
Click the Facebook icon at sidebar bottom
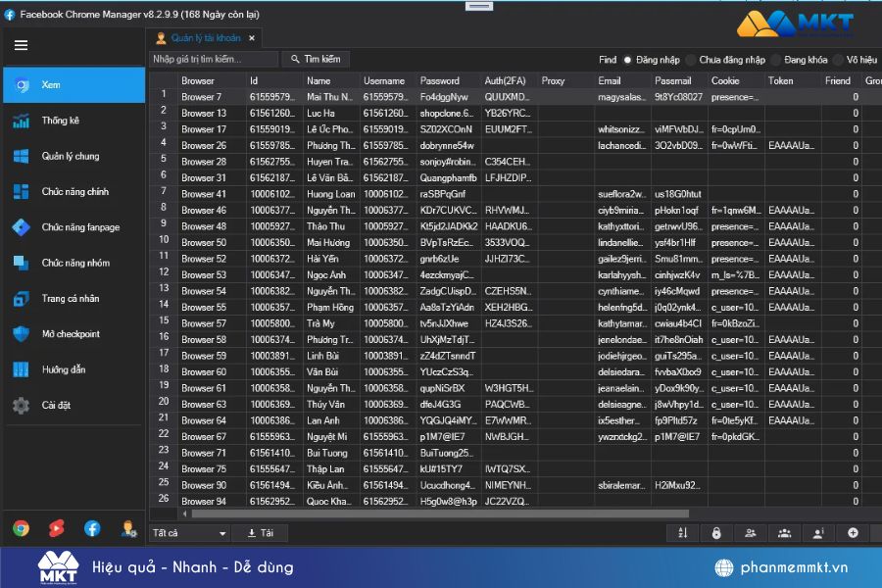(x=92, y=528)
